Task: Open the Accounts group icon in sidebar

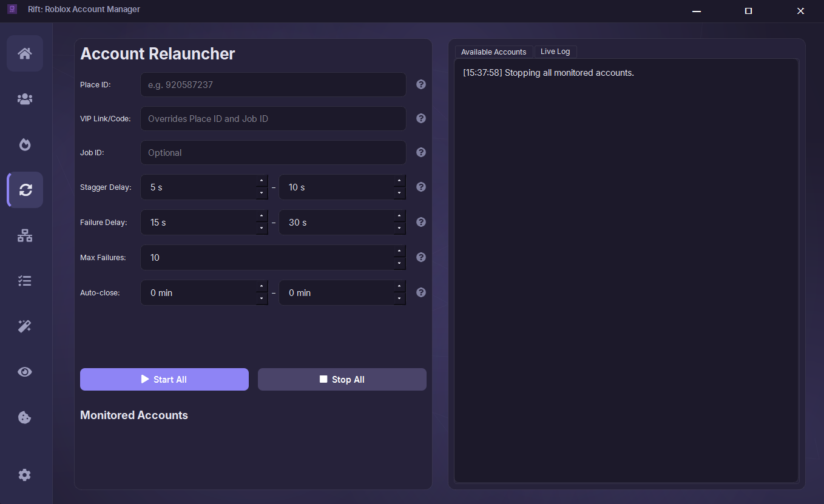Action: (25, 99)
